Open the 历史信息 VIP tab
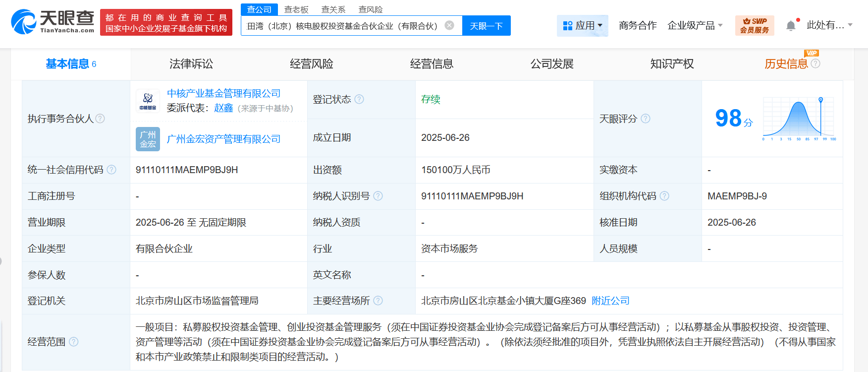868x372 pixels. (786, 64)
